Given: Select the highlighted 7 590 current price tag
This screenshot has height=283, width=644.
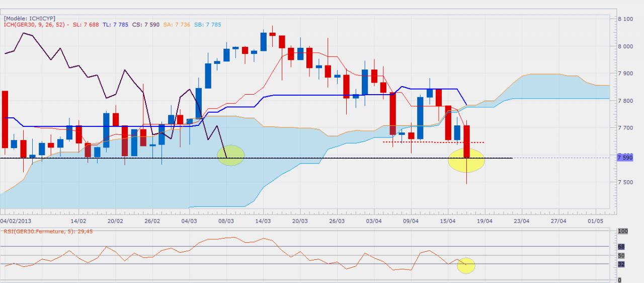Looking at the screenshot, I should pos(624,158).
